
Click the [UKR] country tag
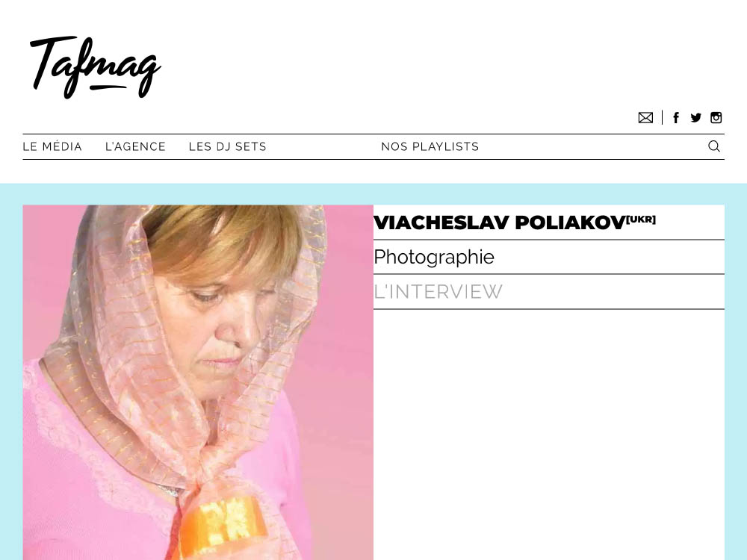(641, 220)
